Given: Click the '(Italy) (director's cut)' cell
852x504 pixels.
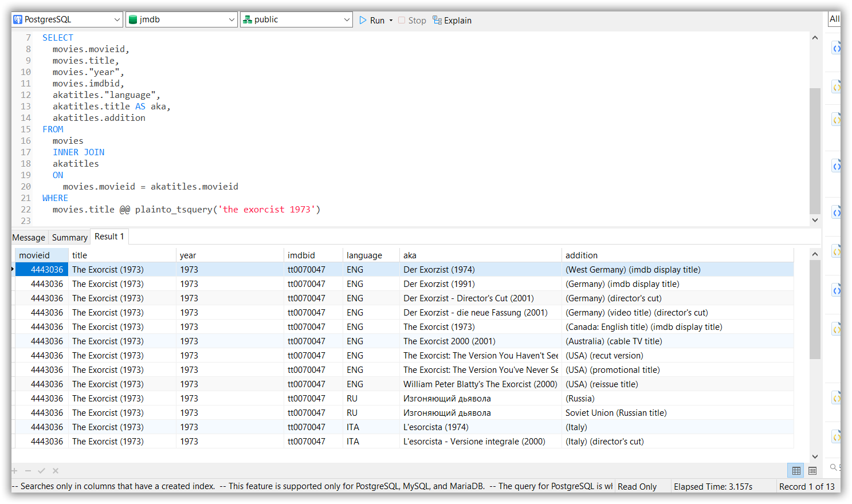Looking at the screenshot, I should pos(677,442).
